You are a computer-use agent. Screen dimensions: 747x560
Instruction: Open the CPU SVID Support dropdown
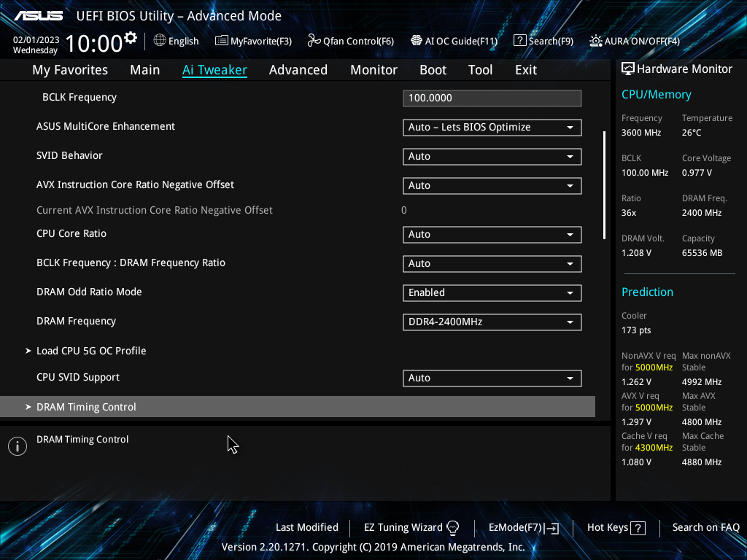(492, 378)
